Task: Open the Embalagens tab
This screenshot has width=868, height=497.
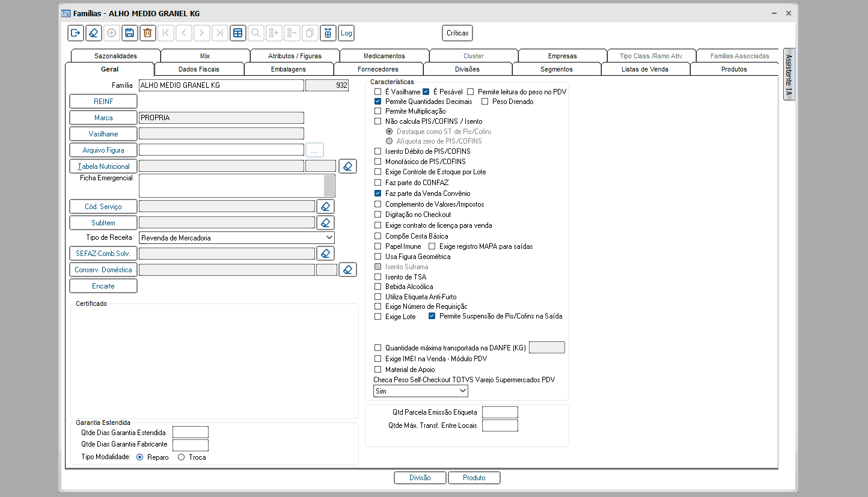Action: 289,69
